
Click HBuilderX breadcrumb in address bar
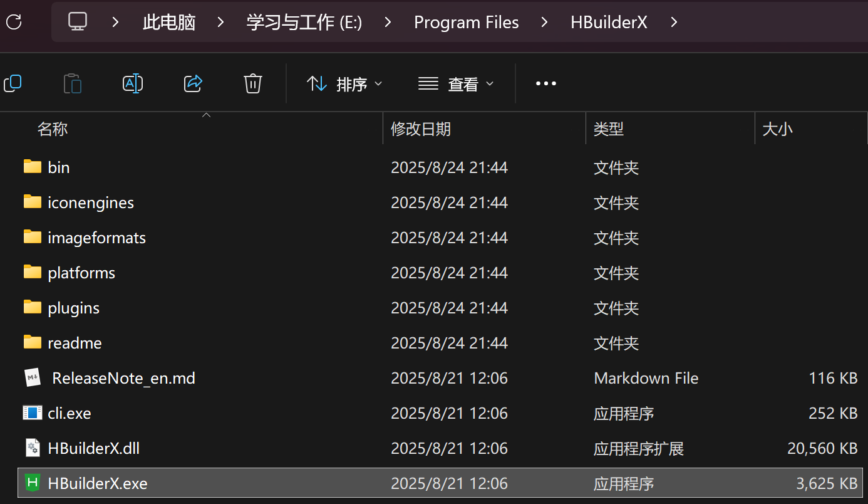coord(609,23)
